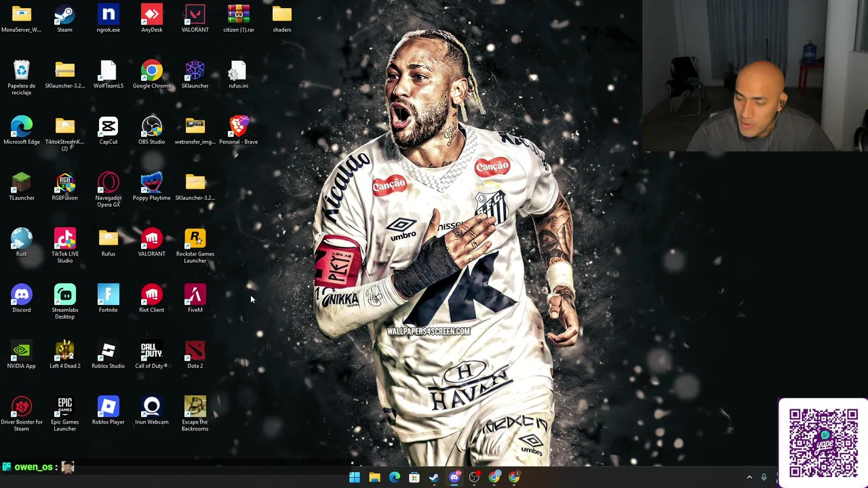Viewport: 868px width, 488px height.
Task: Show hidden system tray icons
Action: pyautogui.click(x=749, y=478)
